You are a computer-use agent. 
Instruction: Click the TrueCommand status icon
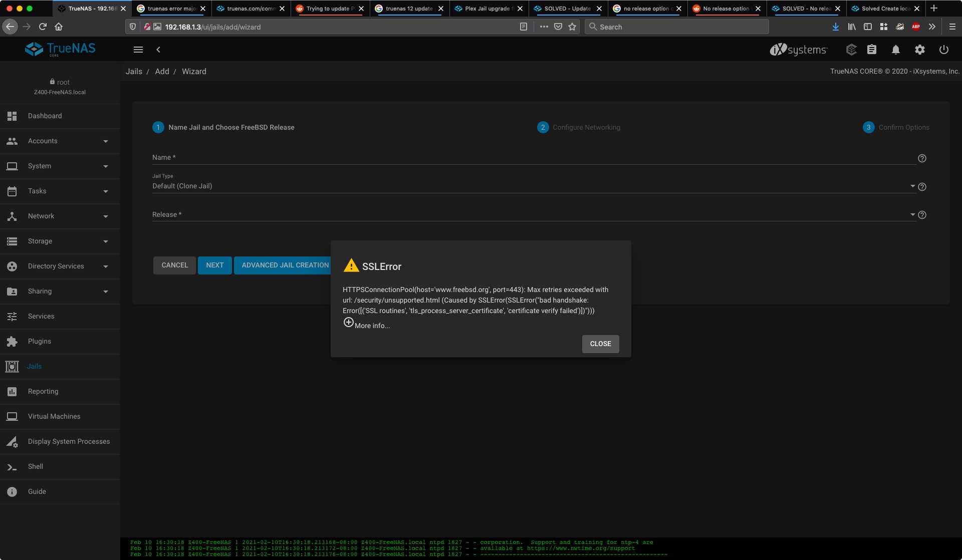[851, 50]
